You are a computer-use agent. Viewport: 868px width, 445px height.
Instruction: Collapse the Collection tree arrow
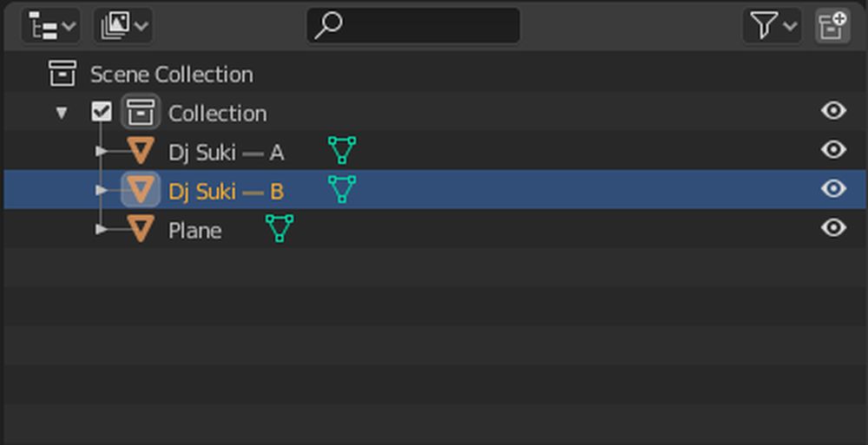pos(62,113)
